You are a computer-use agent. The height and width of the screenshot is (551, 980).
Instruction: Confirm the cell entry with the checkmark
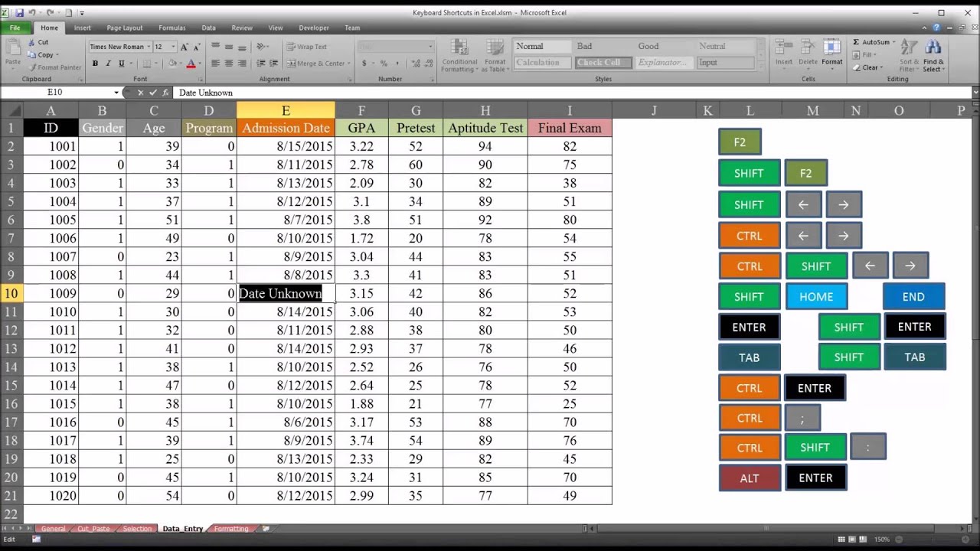(152, 93)
